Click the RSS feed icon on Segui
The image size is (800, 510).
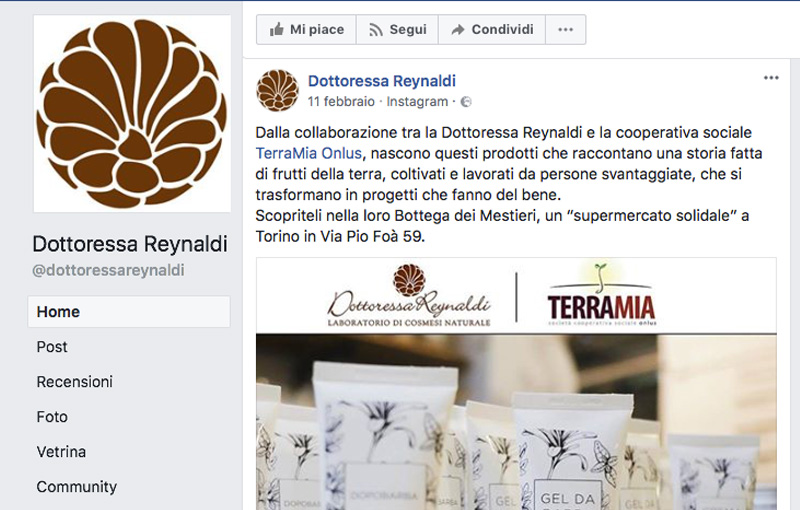coord(376,30)
